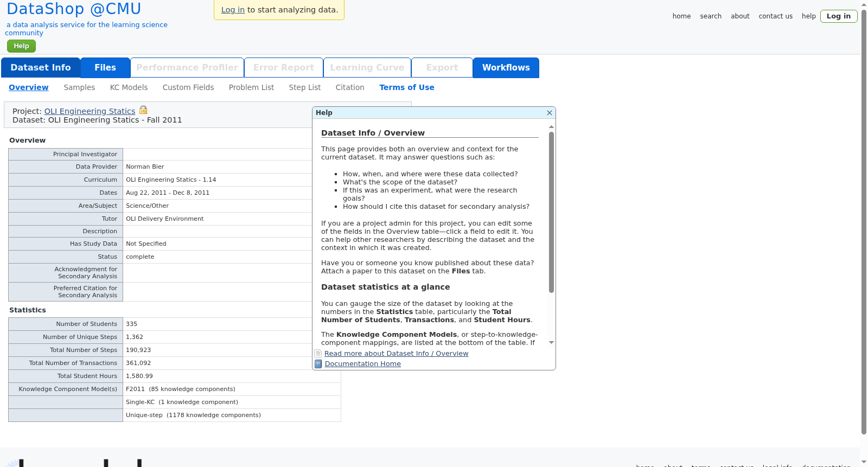This screenshot has height=467, width=868.
Task: Open about in top navigation
Action: point(740,16)
